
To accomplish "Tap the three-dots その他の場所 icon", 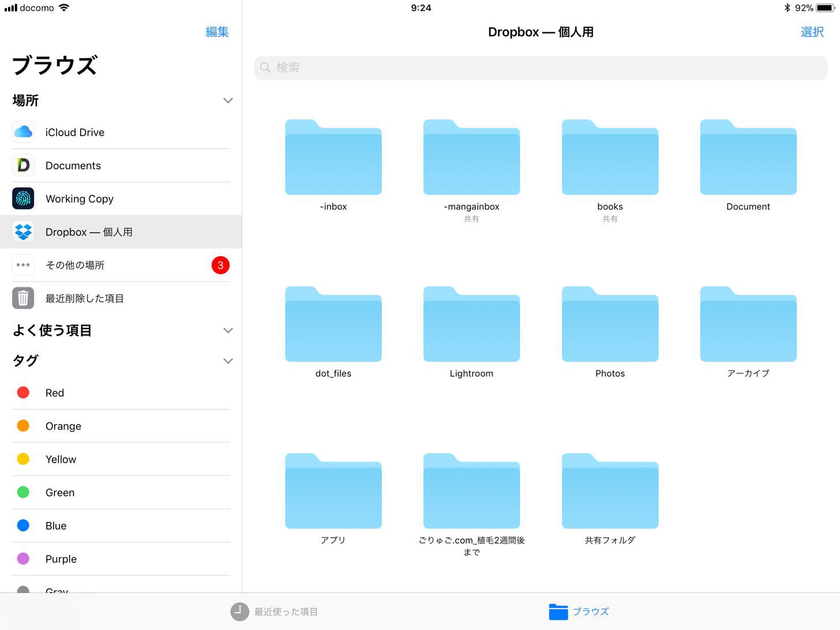I will tap(23, 265).
